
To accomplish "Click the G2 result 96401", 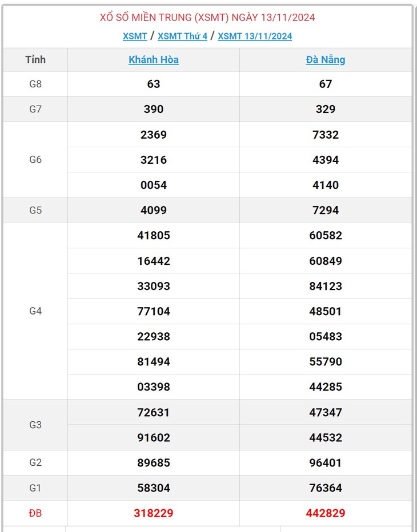I will pos(325,462).
